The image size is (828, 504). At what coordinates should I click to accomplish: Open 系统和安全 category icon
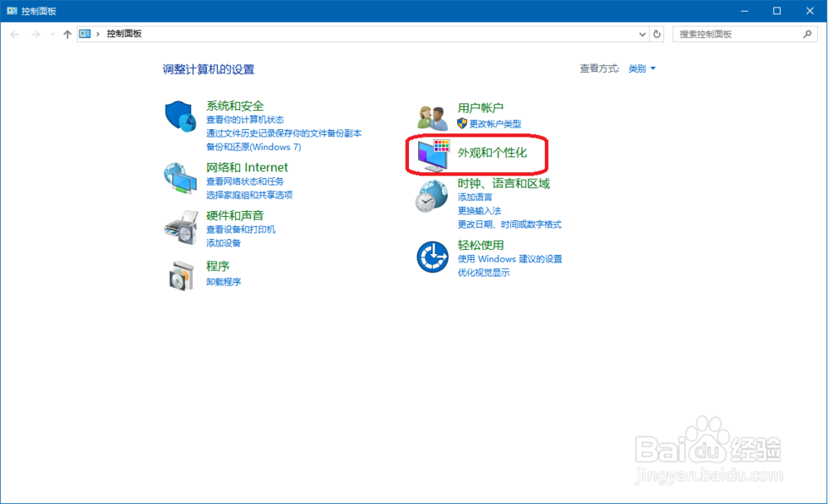[181, 116]
